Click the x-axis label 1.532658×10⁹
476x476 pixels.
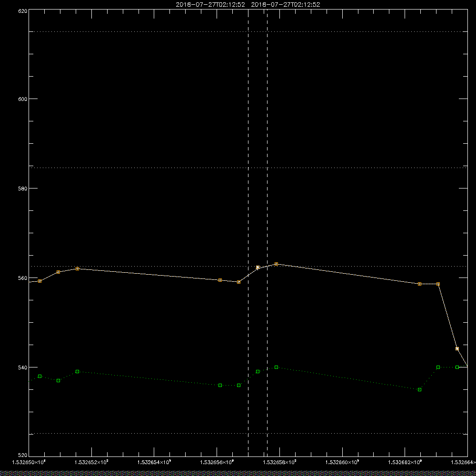coord(279,462)
